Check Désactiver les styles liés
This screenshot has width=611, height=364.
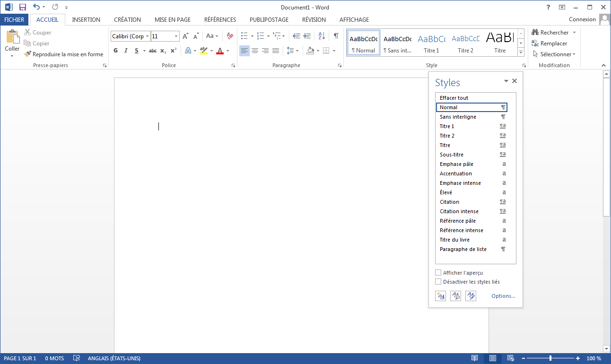click(x=438, y=282)
